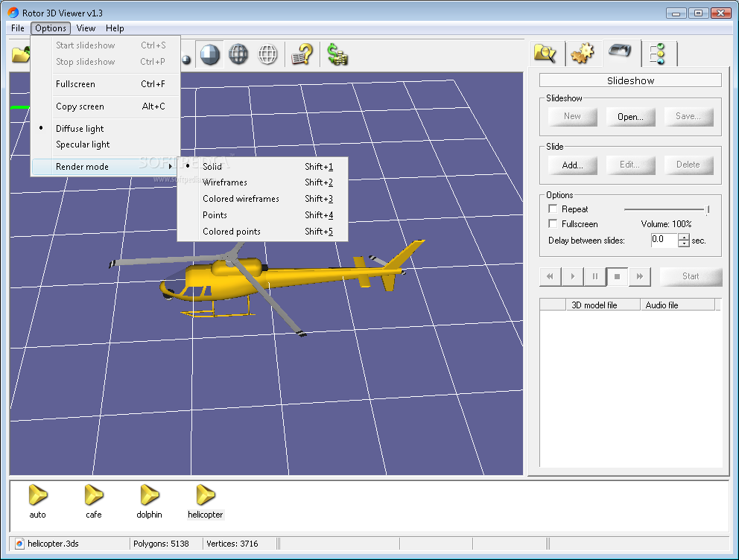The image size is (739, 560).
Task: Select Fullscreen from Options menu
Action: tap(106, 84)
